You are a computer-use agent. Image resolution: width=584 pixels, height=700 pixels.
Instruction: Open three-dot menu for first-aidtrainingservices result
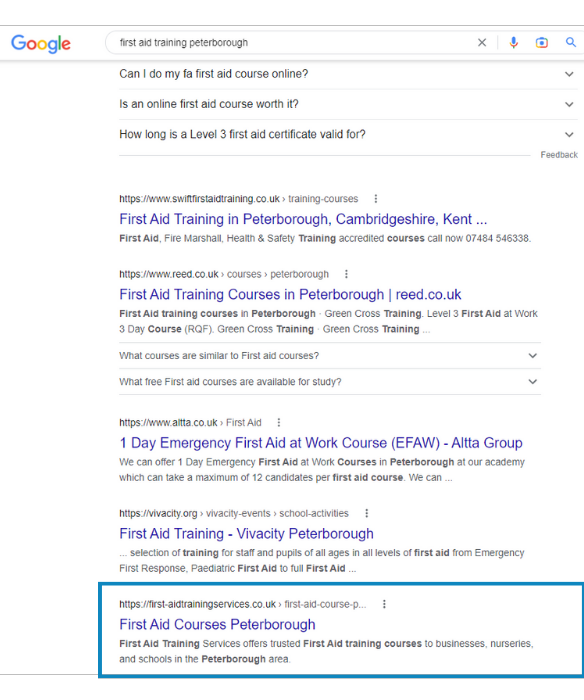point(384,604)
